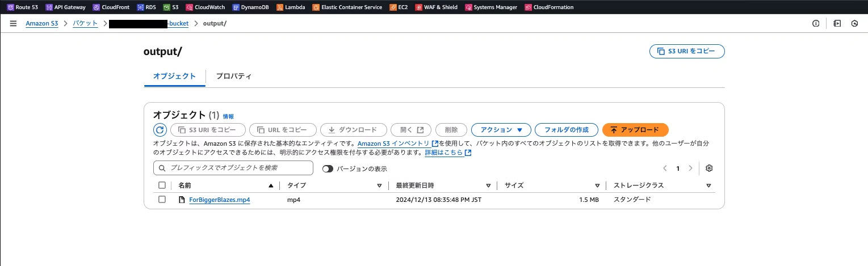The height and width of the screenshot is (266, 868).
Task: Click バケット breadcrumb link
Action: pos(85,24)
